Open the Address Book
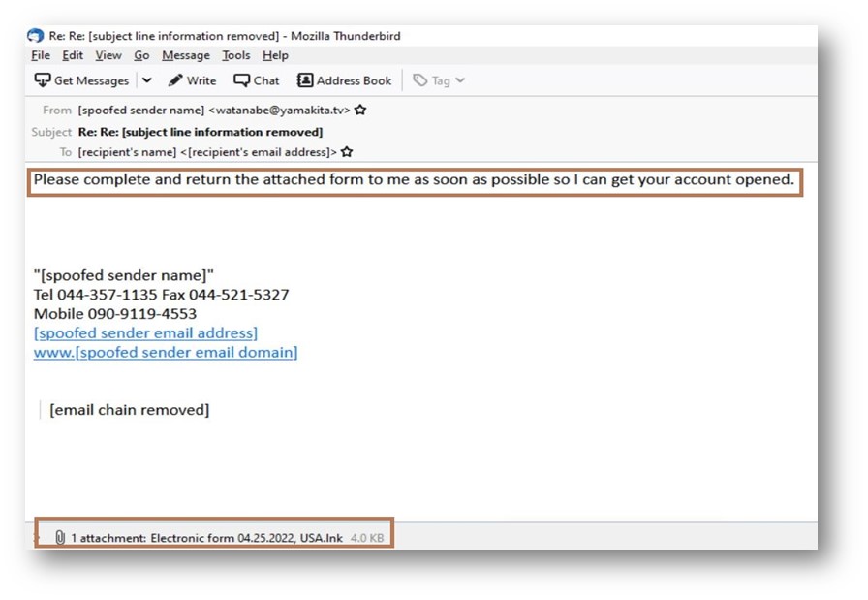Screen dimensions: 868x600 pyautogui.click(x=344, y=80)
